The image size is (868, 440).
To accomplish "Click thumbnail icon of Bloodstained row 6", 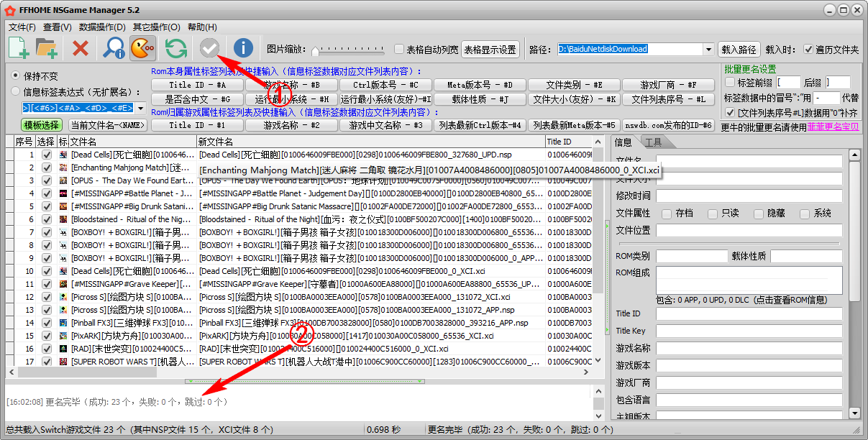I will click(63, 219).
